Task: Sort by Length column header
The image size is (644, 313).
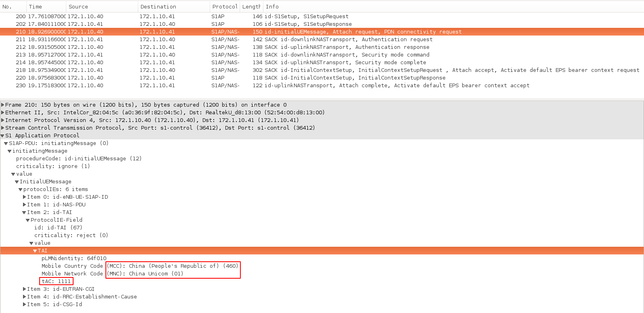Action: 251,6
